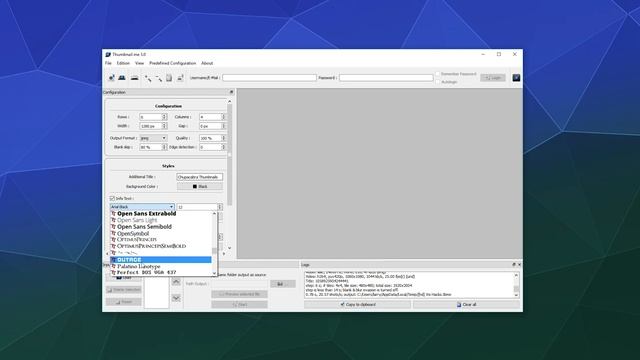Click the Gap spin box

pyautogui.click(x=212, y=126)
